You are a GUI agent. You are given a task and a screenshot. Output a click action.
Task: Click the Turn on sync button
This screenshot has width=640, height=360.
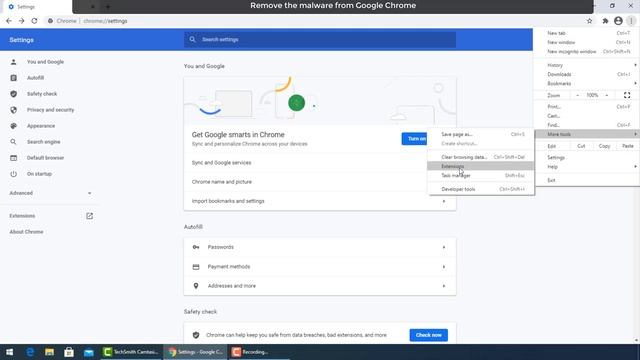(414, 139)
